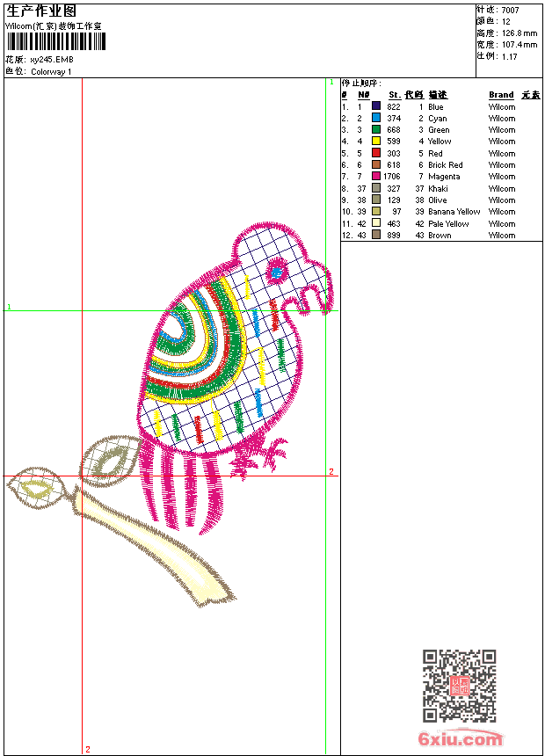
Task: Click the 'Khaki' description text
Action: (x=438, y=189)
